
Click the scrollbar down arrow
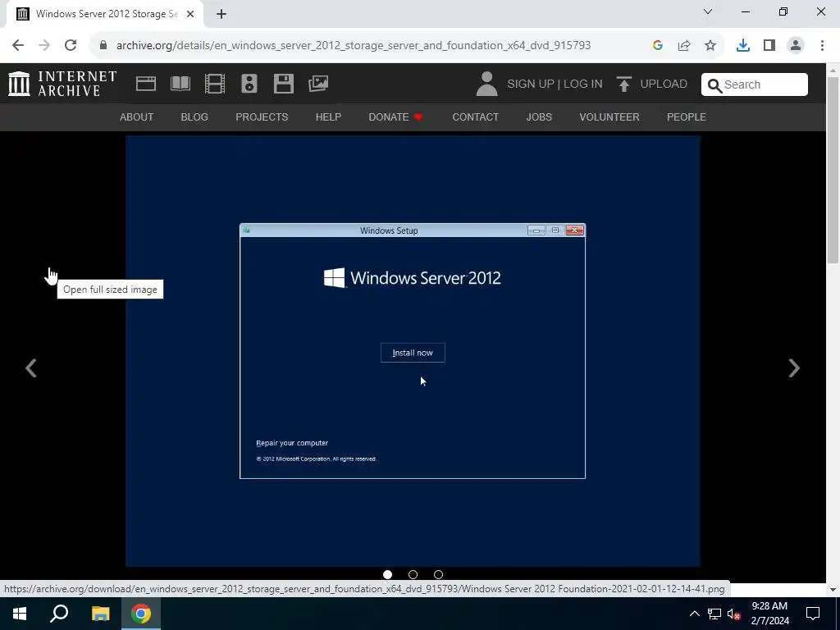point(833,589)
